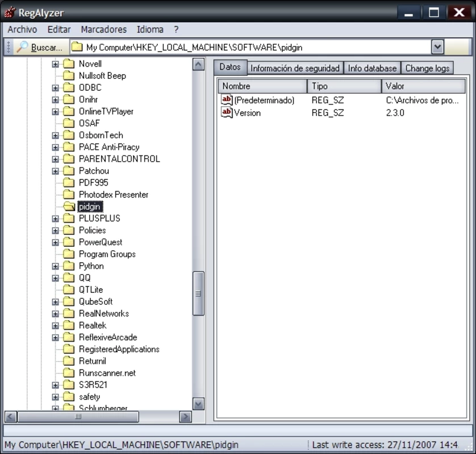Expand the Policies key
Image resolution: width=476 pixels, height=454 pixels.
(x=55, y=230)
